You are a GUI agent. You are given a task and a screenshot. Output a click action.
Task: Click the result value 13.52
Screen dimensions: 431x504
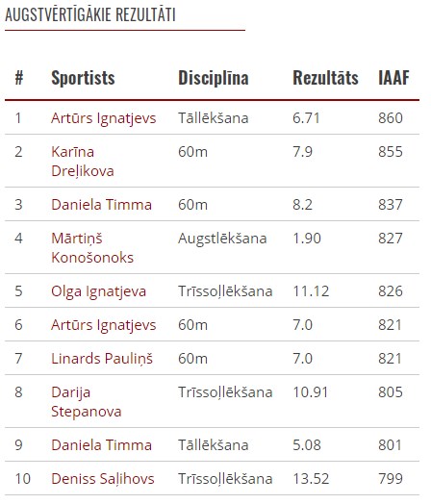[311, 479]
